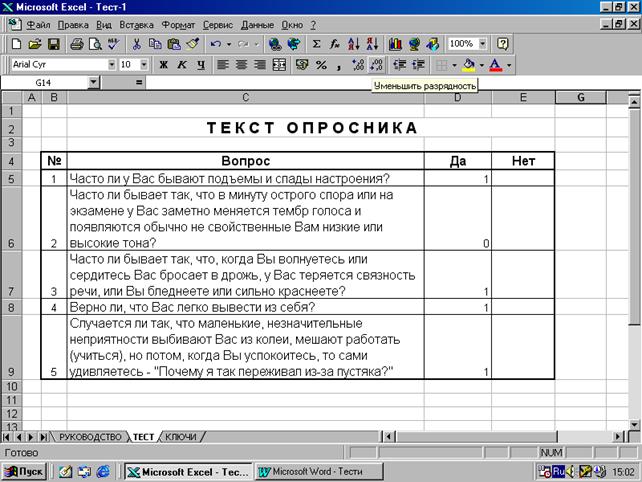Open the Chart Wizard icon
This screenshot has height=482, width=642.
[x=394, y=44]
